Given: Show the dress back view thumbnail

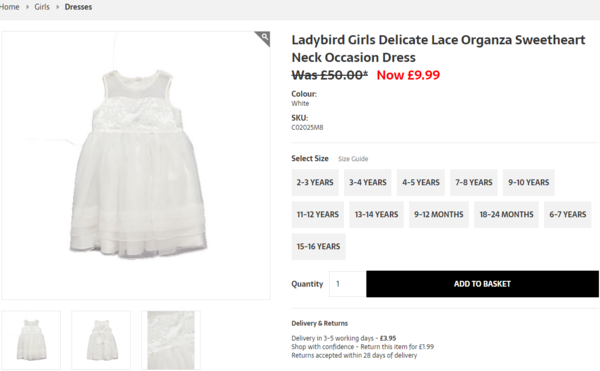Looking at the screenshot, I should click(101, 340).
